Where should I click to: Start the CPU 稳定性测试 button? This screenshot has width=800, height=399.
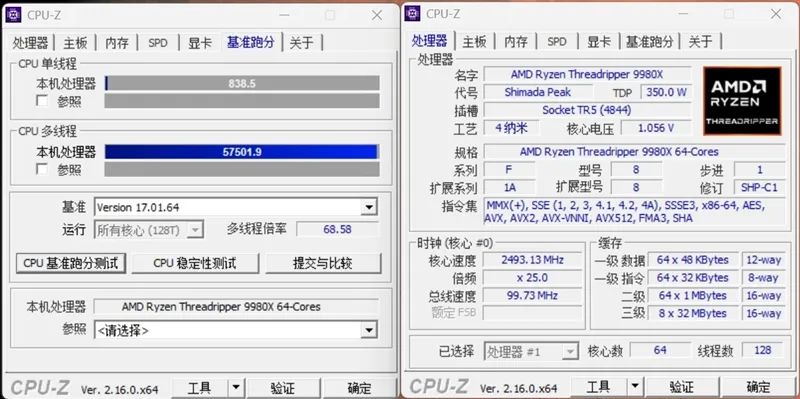pyautogui.click(x=195, y=263)
